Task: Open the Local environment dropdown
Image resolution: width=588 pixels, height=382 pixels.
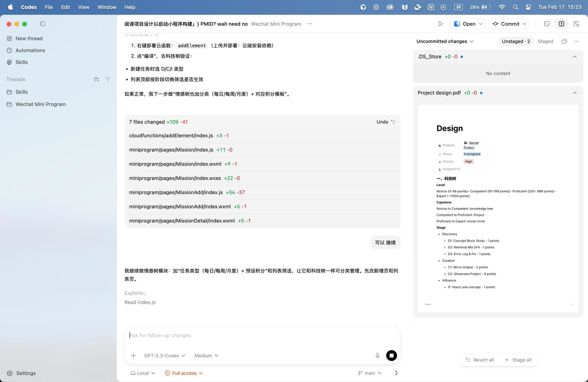Action: click(143, 373)
